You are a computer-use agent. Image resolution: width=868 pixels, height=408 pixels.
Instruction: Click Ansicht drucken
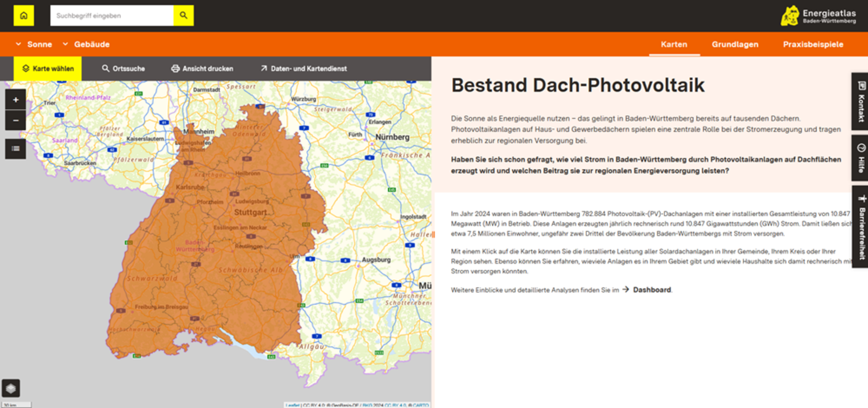202,69
